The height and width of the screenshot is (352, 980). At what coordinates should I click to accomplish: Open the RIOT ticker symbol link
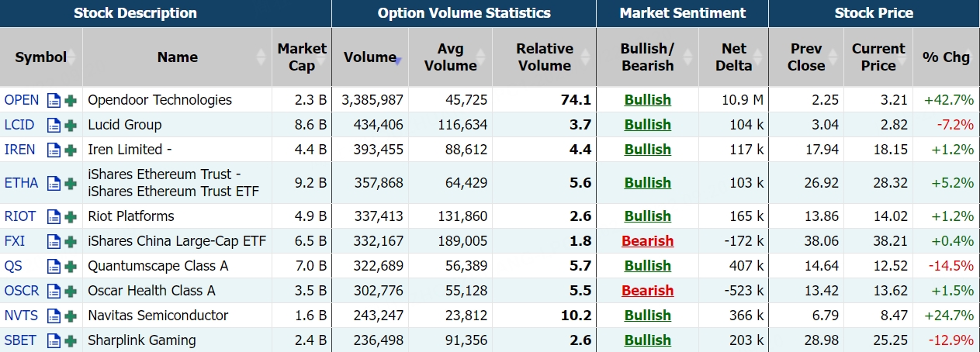coord(20,216)
